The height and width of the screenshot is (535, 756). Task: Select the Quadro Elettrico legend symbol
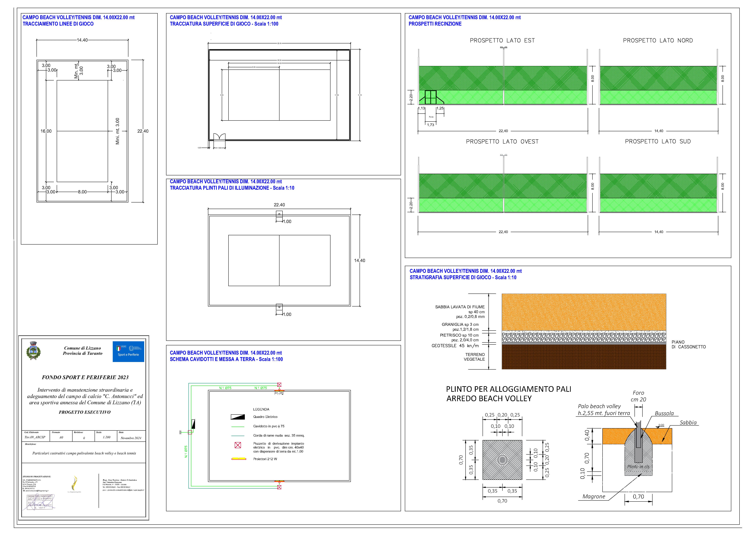point(238,417)
